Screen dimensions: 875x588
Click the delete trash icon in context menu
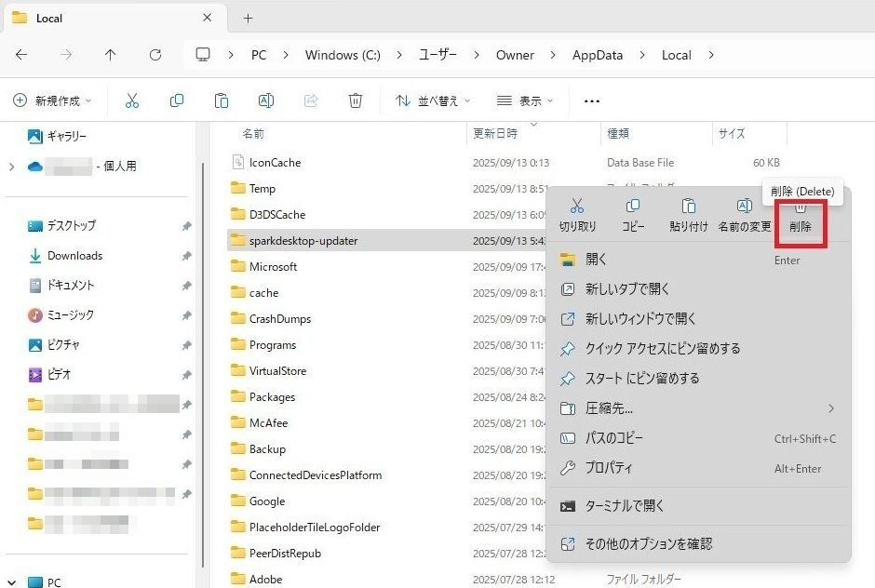click(800, 207)
